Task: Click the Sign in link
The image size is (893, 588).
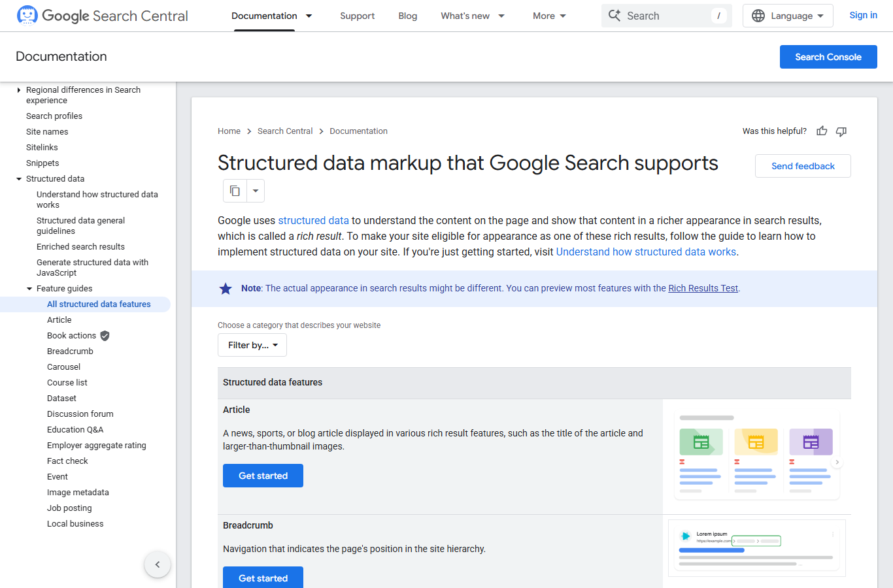Action: pos(863,15)
